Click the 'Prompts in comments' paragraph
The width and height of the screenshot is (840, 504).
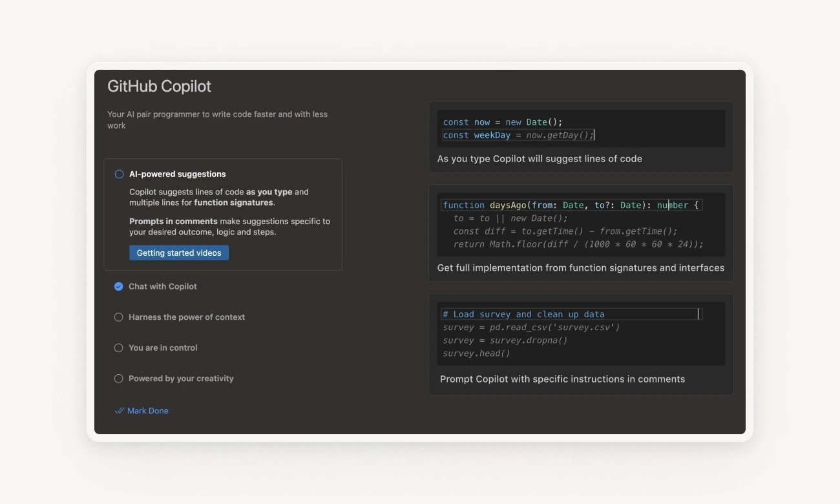pyautogui.click(x=229, y=227)
